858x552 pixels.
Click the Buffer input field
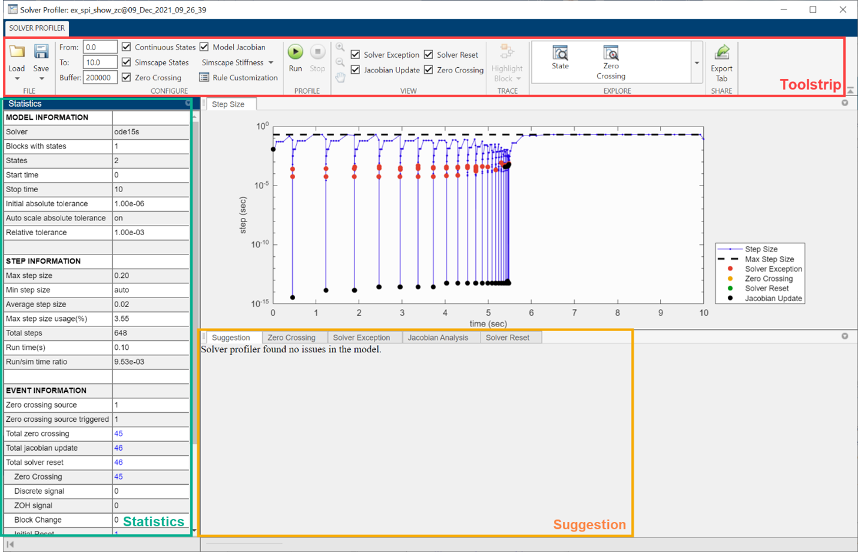tap(99, 77)
